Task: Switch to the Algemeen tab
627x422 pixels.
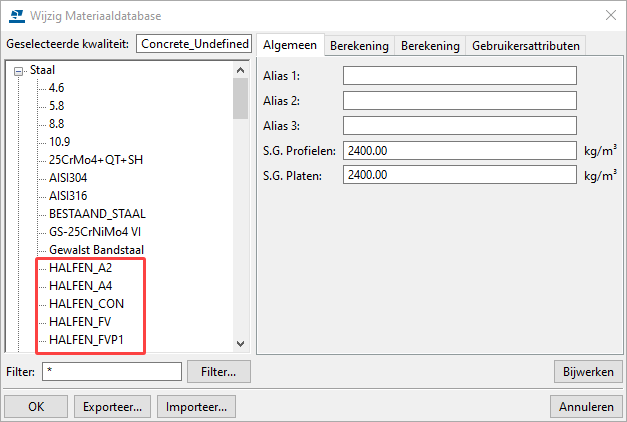Action: coord(290,45)
